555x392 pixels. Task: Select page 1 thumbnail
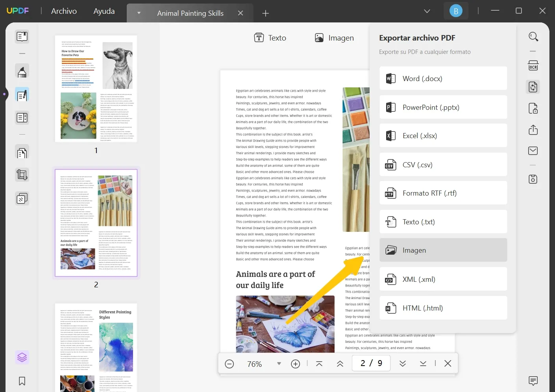(96, 89)
